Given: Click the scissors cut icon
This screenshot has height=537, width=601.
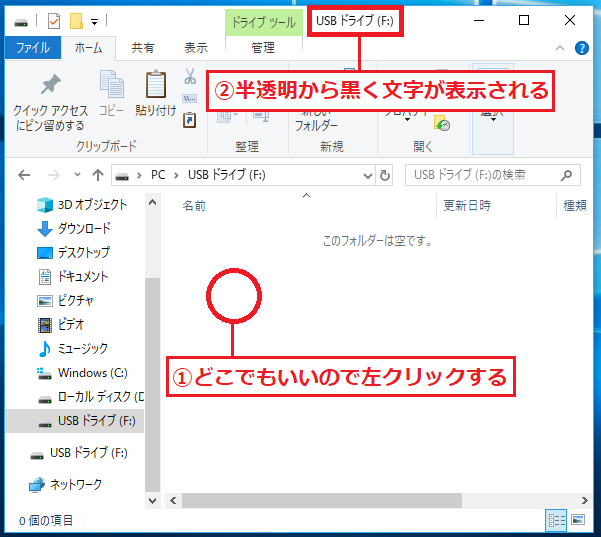Looking at the screenshot, I should 190,76.
